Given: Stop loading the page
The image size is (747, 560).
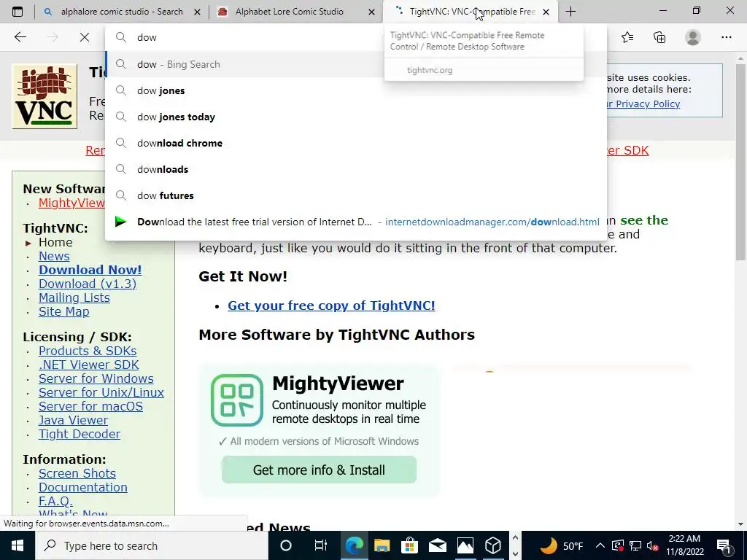Looking at the screenshot, I should click(85, 37).
